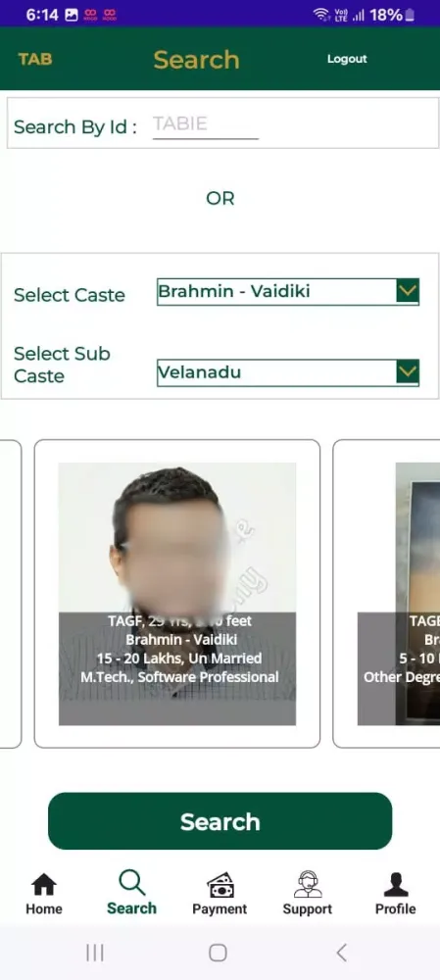
Task: Open the Profile person icon
Action: click(396, 884)
